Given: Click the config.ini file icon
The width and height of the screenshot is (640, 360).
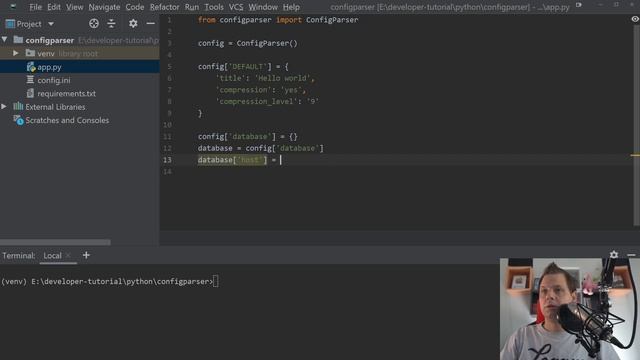Looking at the screenshot, I should (x=30, y=80).
